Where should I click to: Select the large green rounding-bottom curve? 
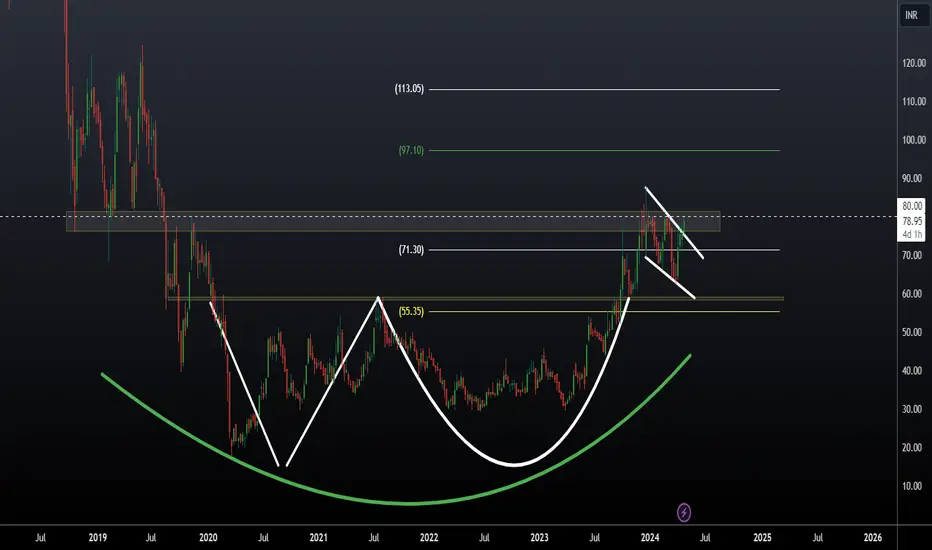click(410, 503)
